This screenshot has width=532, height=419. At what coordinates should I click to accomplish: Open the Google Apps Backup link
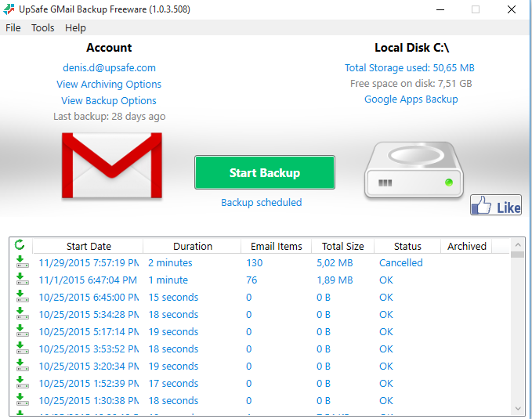tap(411, 99)
